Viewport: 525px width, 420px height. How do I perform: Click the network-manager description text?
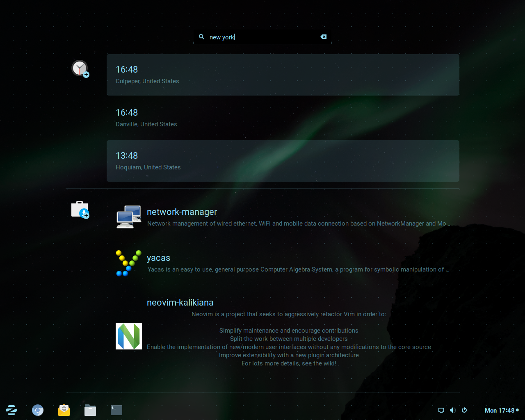coord(299,224)
